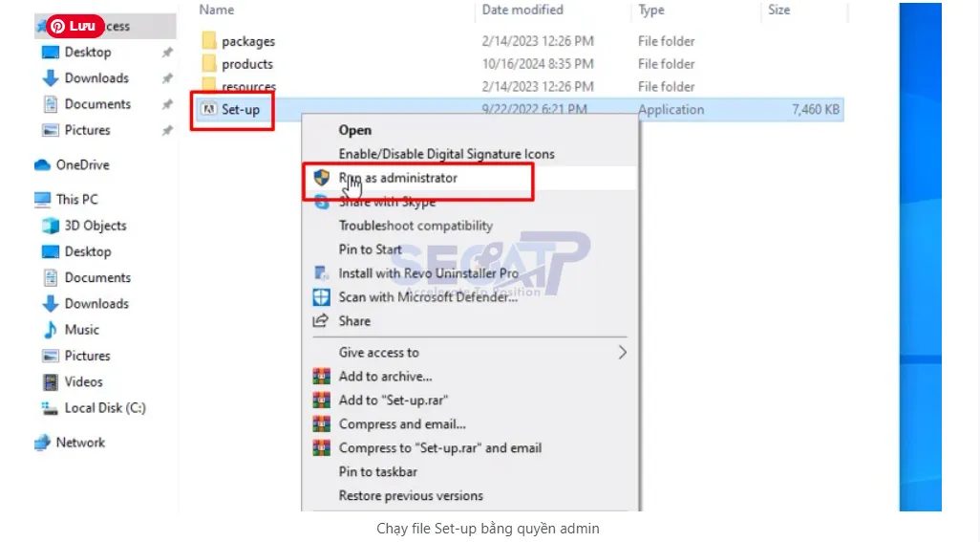Click the Set-up application file icon
980x542 pixels.
click(209, 109)
